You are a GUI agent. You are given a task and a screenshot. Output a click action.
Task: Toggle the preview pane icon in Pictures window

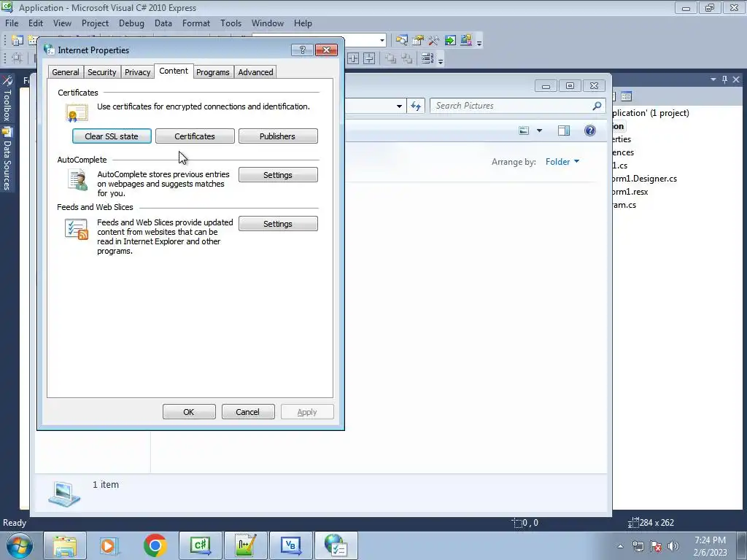pos(564,131)
